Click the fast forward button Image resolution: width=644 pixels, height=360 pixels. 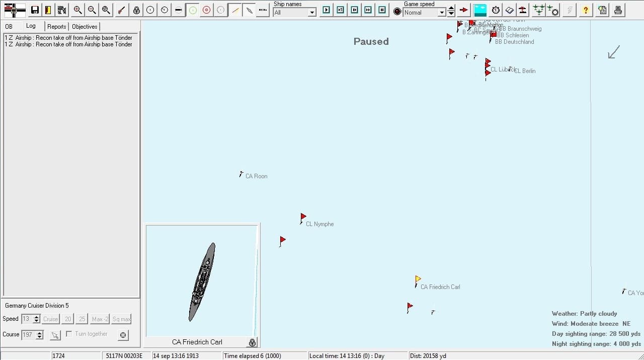pyautogui.click(x=369, y=10)
